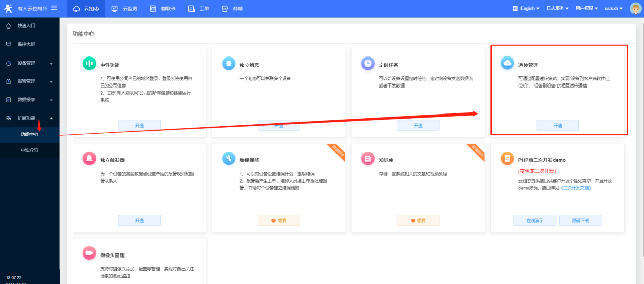Click 开通 button under 透传管理
This screenshot has height=284, width=644.
pyautogui.click(x=557, y=125)
